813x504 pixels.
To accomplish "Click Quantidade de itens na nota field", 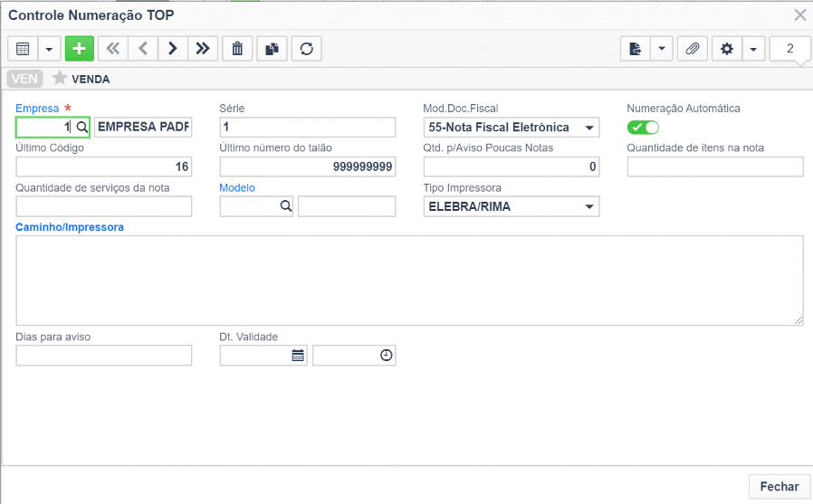I will point(715,166).
